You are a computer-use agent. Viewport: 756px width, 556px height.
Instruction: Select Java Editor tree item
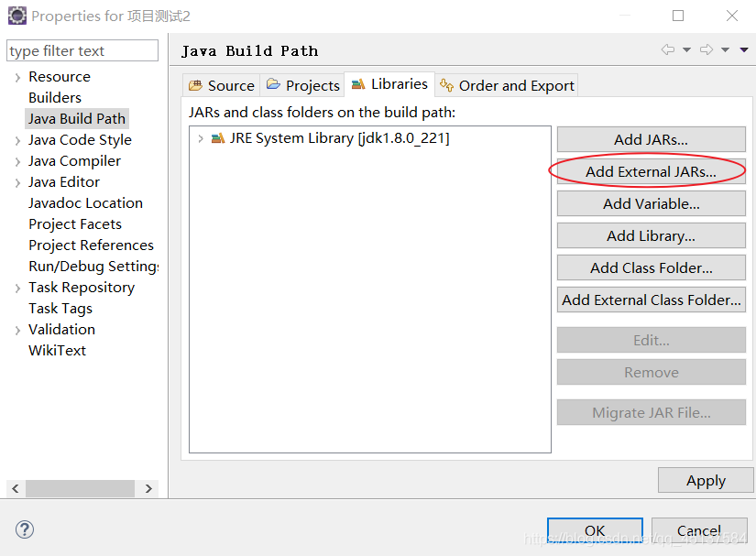pos(64,182)
